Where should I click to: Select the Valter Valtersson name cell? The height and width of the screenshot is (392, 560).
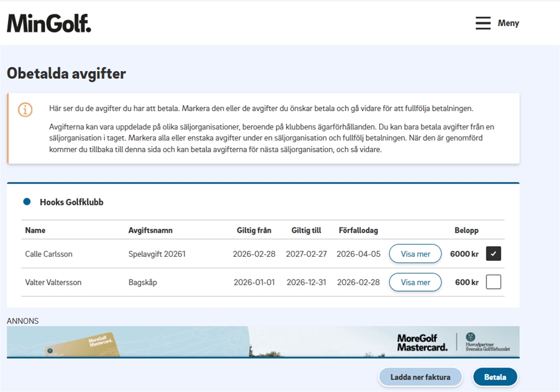tap(53, 282)
